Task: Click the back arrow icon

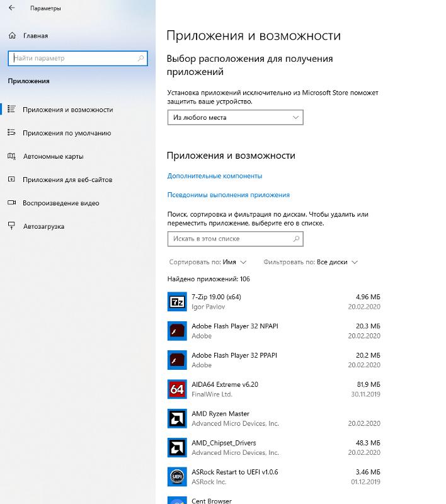Action: coord(12,8)
